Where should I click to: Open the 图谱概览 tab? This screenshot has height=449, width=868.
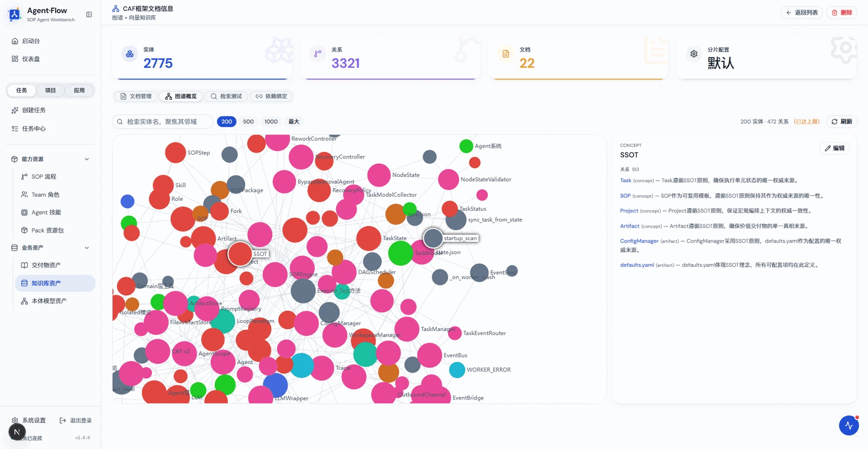pos(181,97)
